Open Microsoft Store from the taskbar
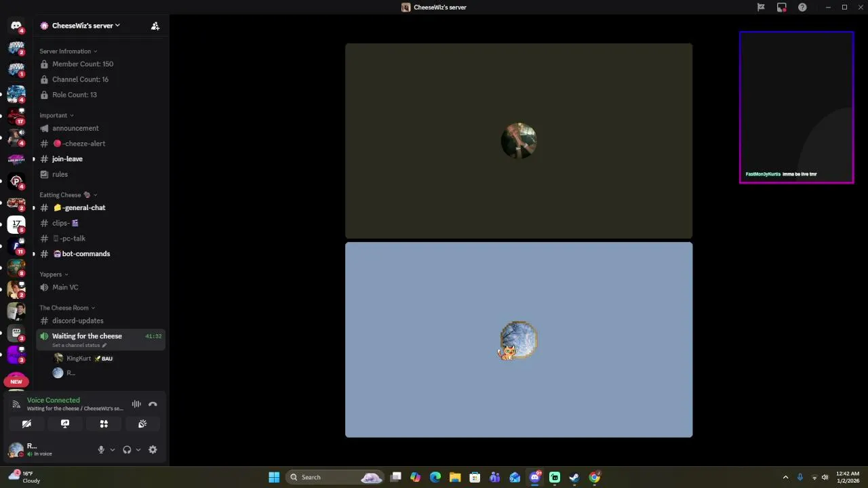The image size is (868, 488). [475, 477]
